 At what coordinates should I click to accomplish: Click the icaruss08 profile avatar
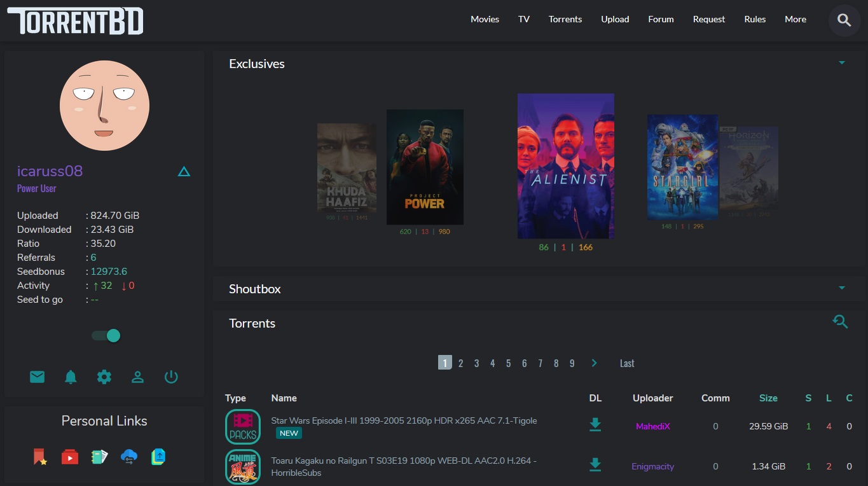[x=104, y=106]
